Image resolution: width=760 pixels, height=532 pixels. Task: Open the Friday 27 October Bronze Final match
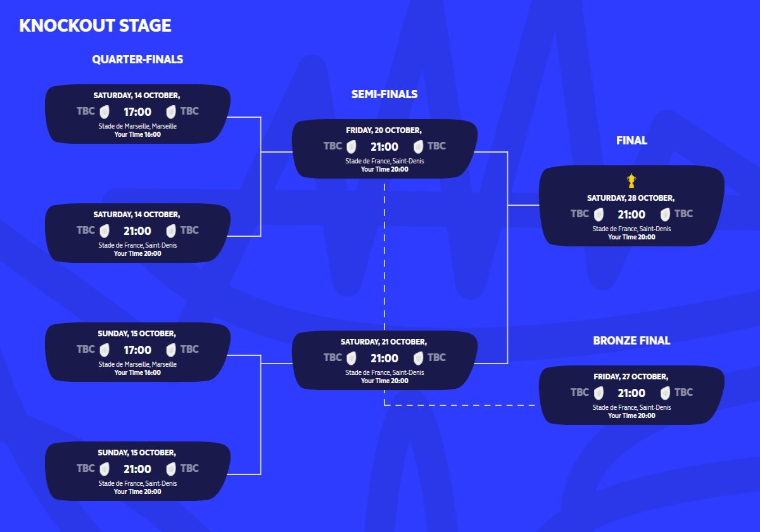[x=631, y=395]
